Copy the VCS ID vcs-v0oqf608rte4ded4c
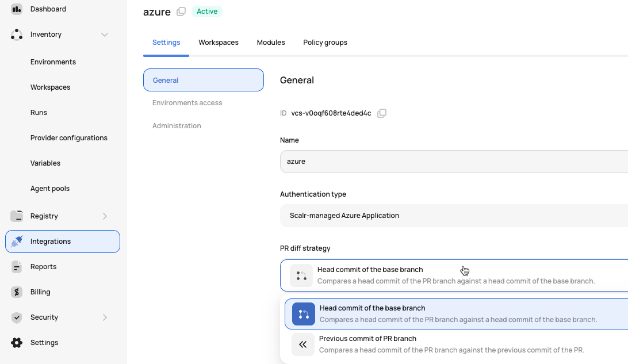Viewport: 628px width, 364px height. pos(382,113)
